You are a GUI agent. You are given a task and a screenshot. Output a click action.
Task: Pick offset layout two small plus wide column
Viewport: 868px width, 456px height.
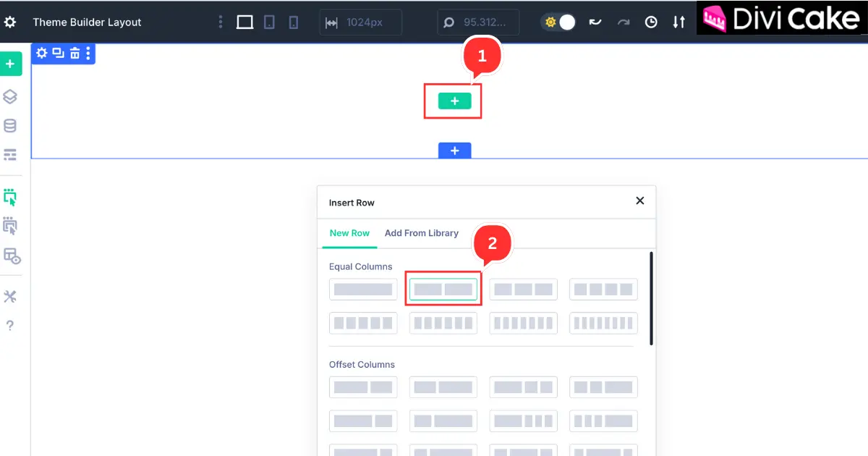click(x=603, y=387)
